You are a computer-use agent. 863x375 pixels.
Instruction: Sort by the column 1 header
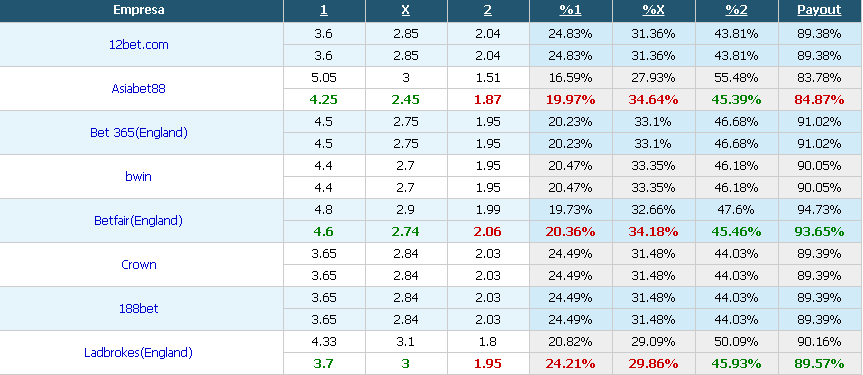[324, 10]
